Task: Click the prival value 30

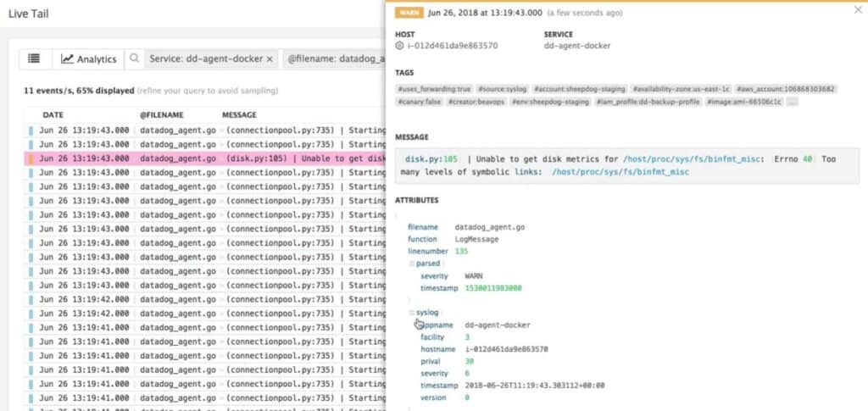Action: (469, 362)
